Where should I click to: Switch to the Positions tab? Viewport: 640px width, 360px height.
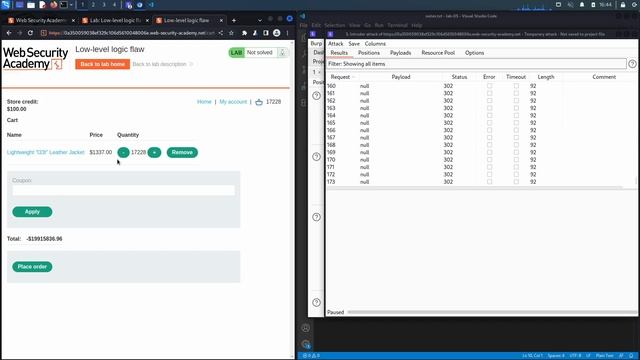369,53
